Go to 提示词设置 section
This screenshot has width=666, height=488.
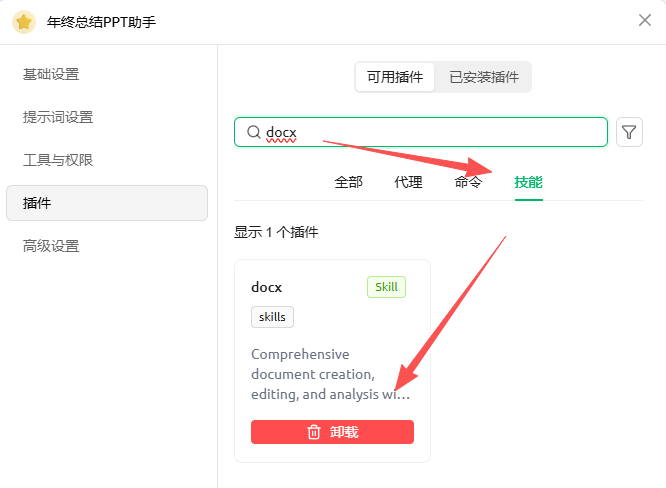point(58,117)
